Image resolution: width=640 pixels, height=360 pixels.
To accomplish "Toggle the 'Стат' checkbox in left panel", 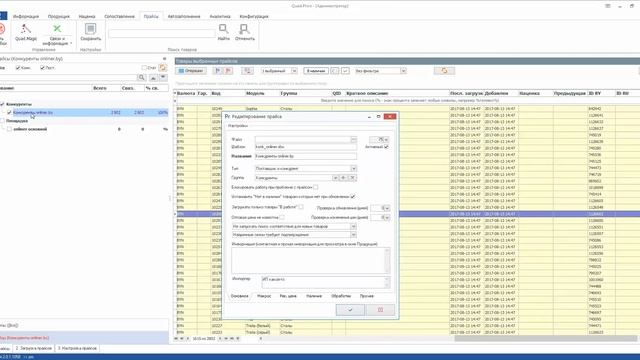I will (144, 68).
